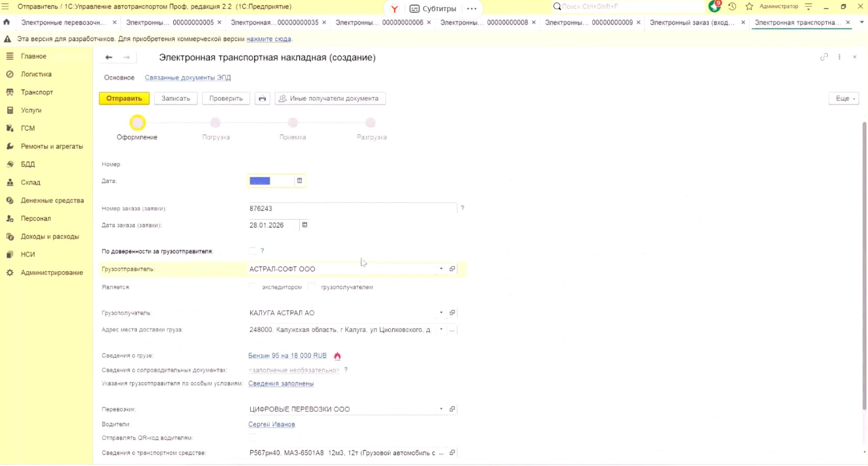
Task: Open calendar for Дата заказа field
Action: [x=305, y=225]
